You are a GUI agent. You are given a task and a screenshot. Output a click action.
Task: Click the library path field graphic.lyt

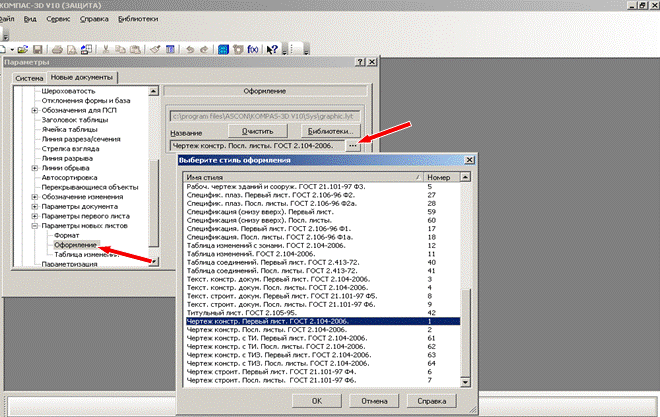tap(265, 116)
